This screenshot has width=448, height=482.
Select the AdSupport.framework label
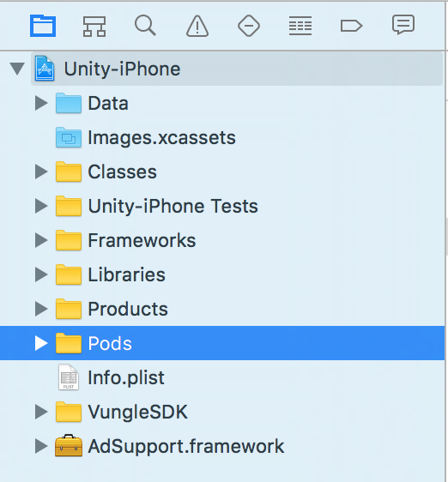coord(186,446)
